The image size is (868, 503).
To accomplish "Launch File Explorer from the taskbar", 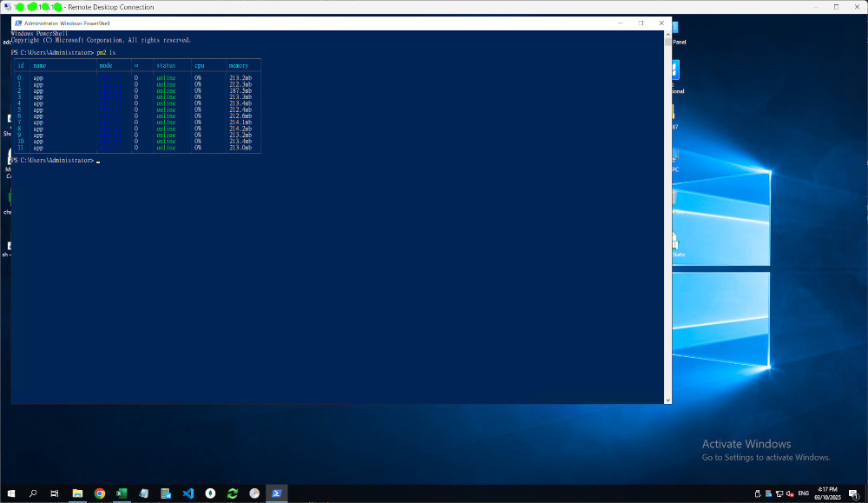I will (x=77, y=493).
